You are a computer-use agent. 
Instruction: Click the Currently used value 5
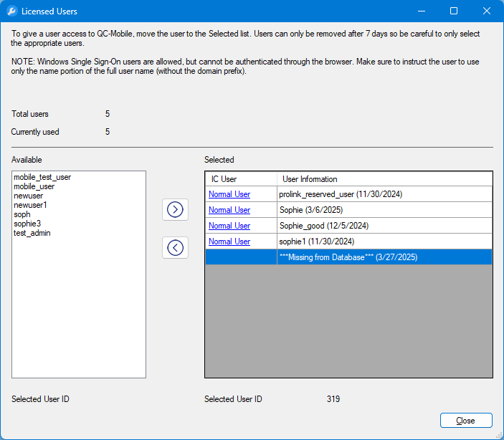[x=108, y=132]
